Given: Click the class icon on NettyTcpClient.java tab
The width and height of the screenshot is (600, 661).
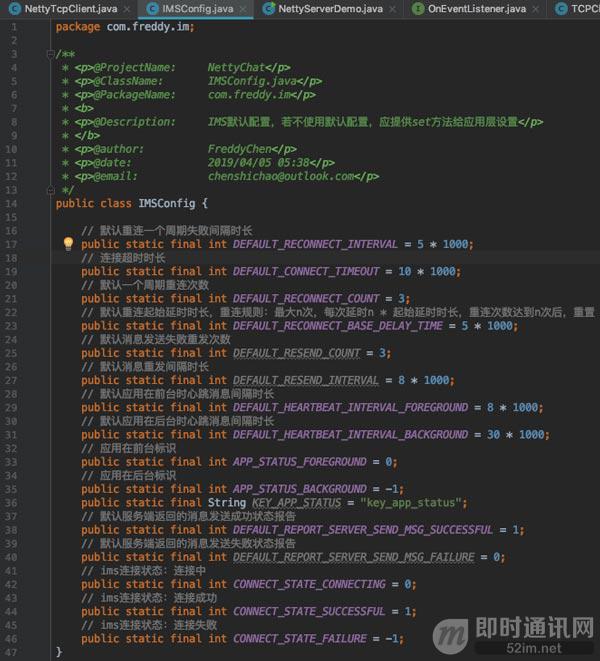Looking at the screenshot, I should (15, 8).
